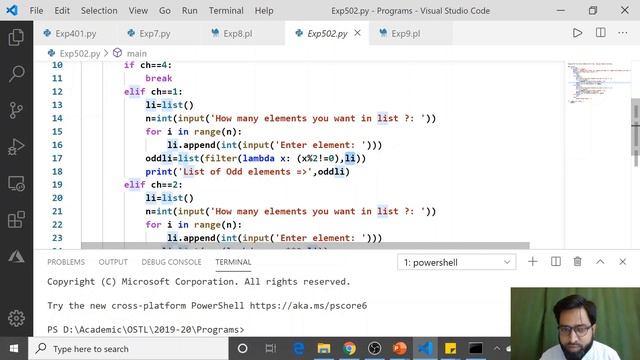Open the Search view in activity bar
This screenshot has width=640, height=360.
click(x=16, y=73)
